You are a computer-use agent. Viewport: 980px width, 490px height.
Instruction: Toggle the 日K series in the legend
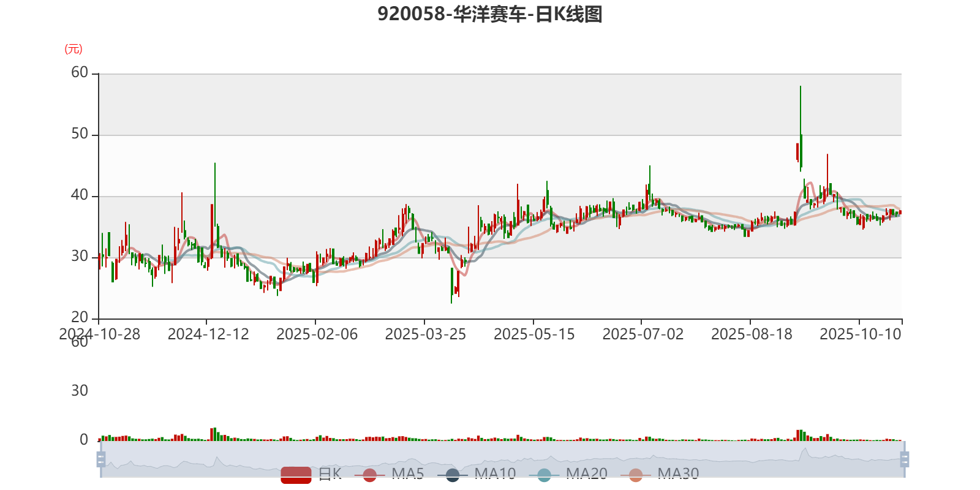pyautogui.click(x=311, y=474)
